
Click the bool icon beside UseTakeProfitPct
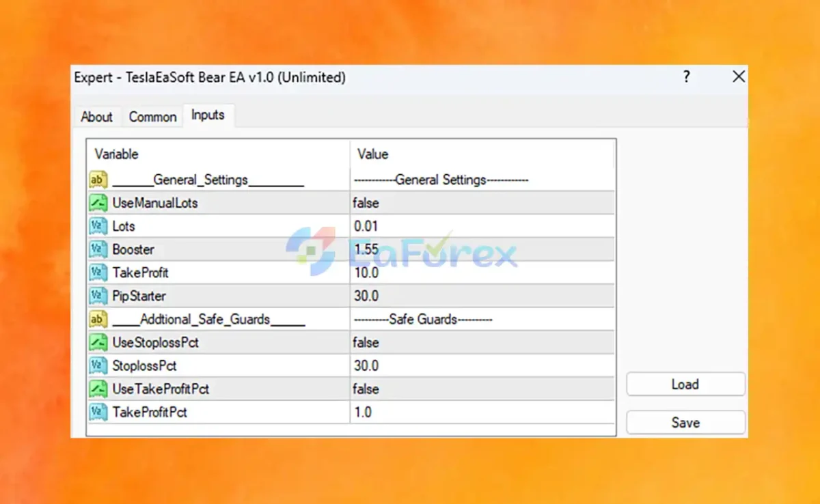coord(98,389)
